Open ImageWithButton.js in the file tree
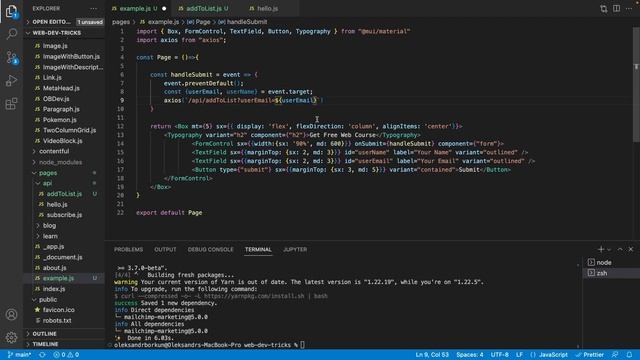 point(64,56)
